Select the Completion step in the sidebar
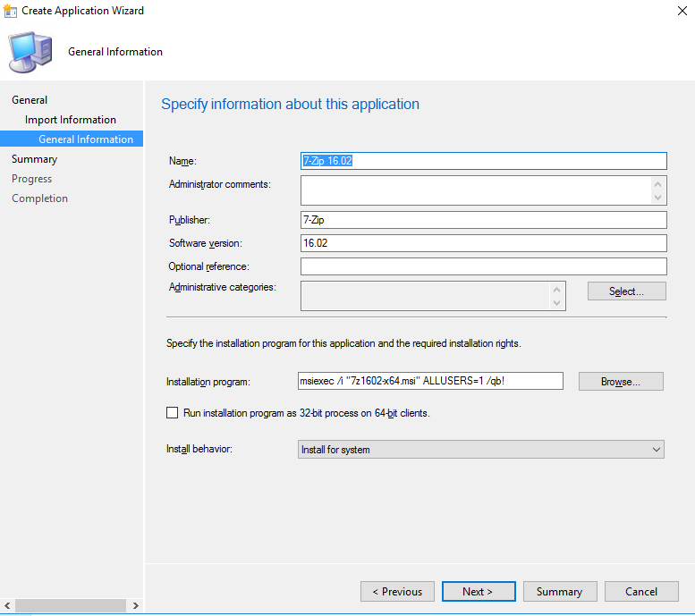695x616 pixels. pyautogui.click(x=39, y=198)
